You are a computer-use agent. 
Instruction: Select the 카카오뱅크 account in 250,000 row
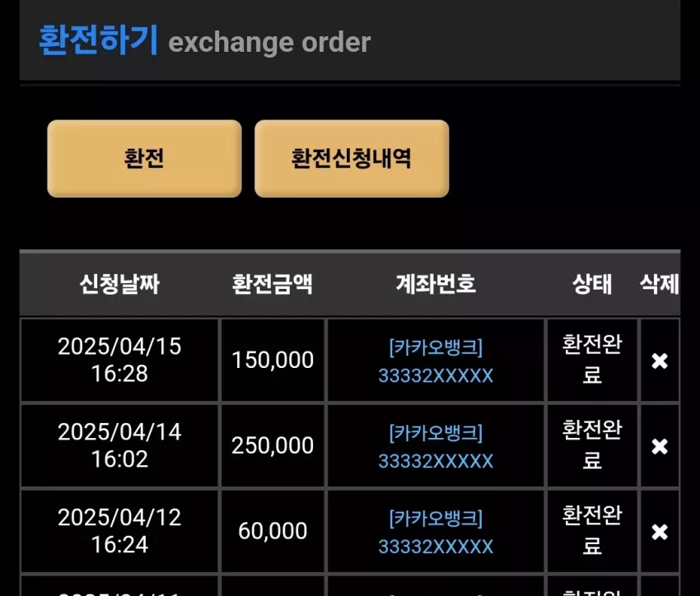(x=436, y=446)
